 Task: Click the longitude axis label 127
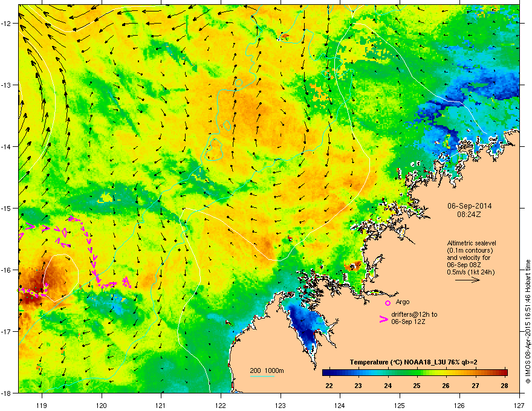click(x=519, y=405)
